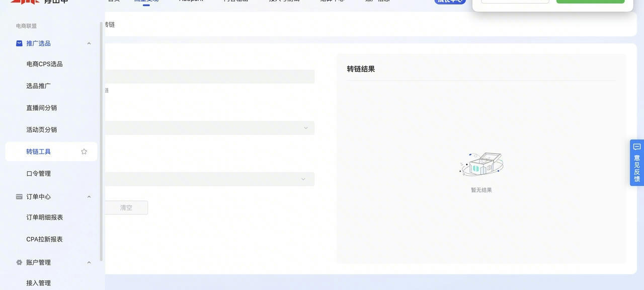644x290 pixels.
Task: Click the link input field at form top
Action: tap(209, 77)
